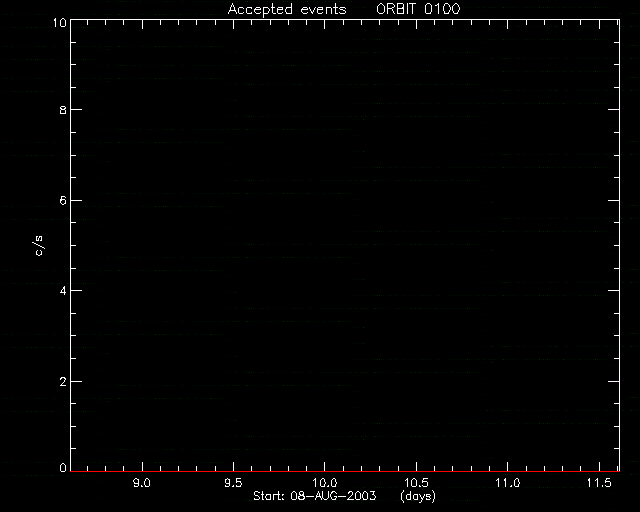Click the x-axis tick label 11.5
640x512 pixels.
(x=599, y=483)
